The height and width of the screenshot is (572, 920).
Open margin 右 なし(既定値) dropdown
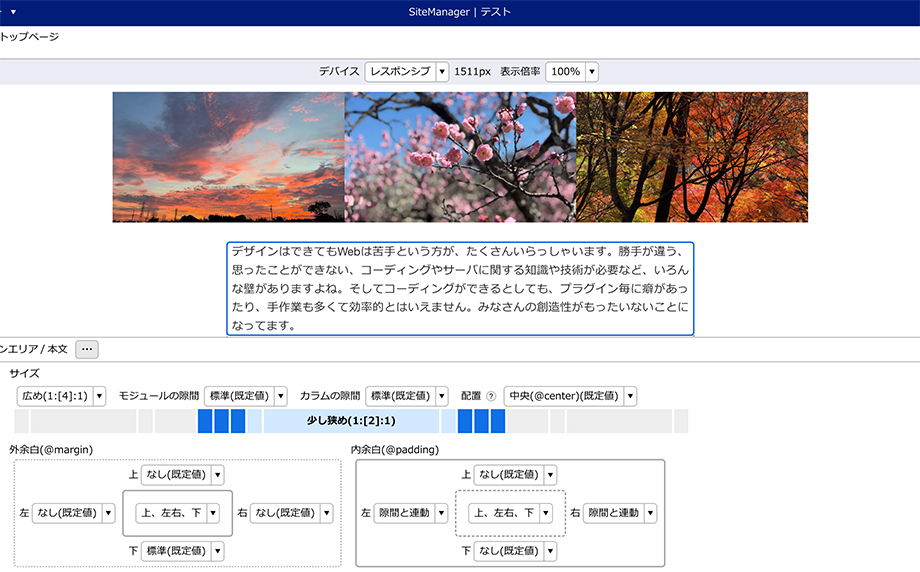click(292, 513)
